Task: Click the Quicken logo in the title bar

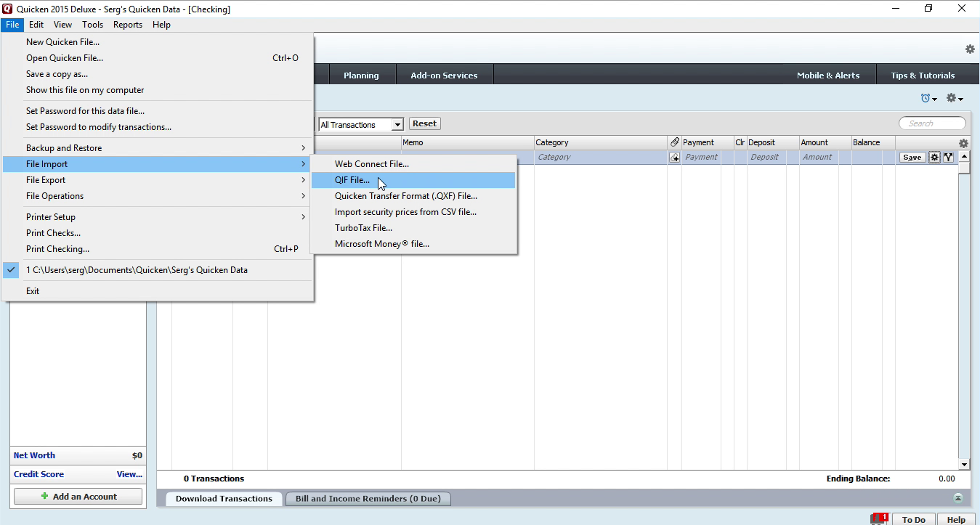Action: [x=7, y=9]
